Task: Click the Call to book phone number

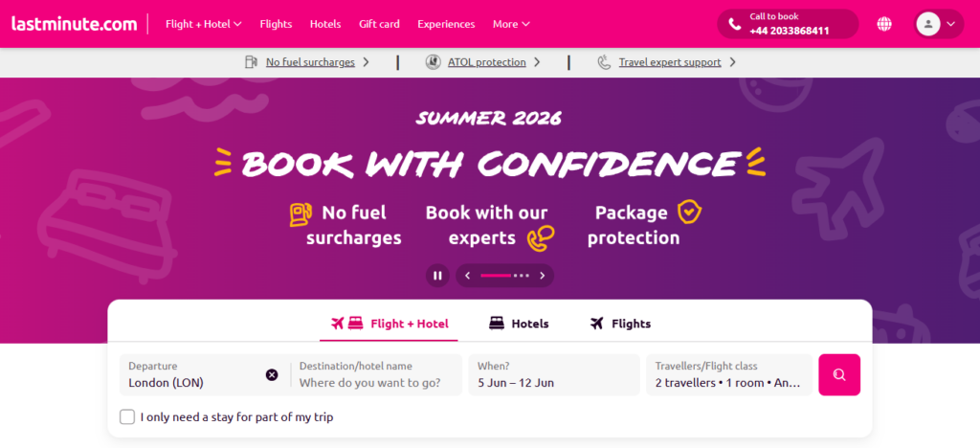Action: [x=790, y=31]
